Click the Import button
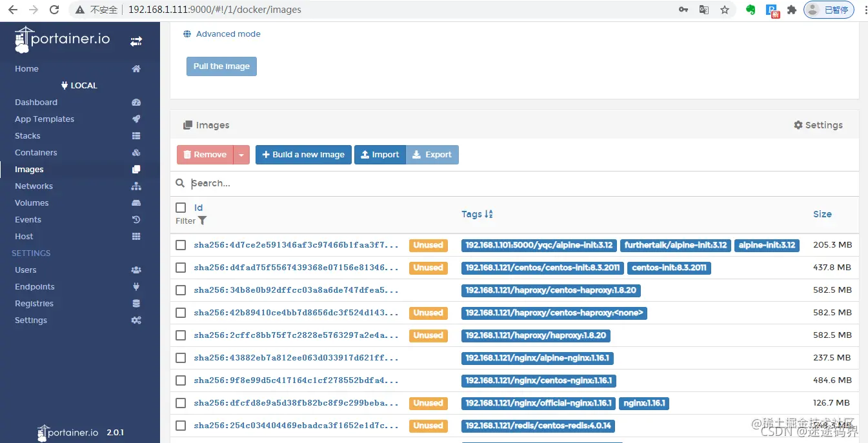 tap(380, 155)
